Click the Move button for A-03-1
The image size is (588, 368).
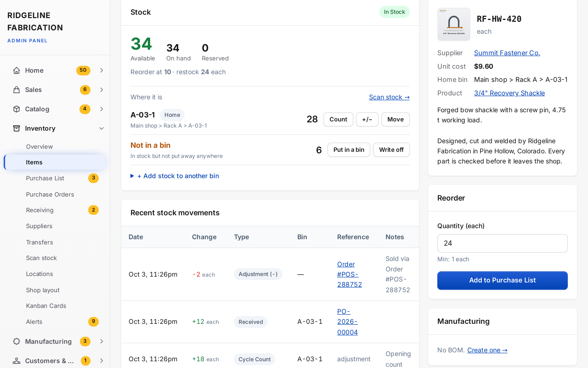[x=395, y=119]
